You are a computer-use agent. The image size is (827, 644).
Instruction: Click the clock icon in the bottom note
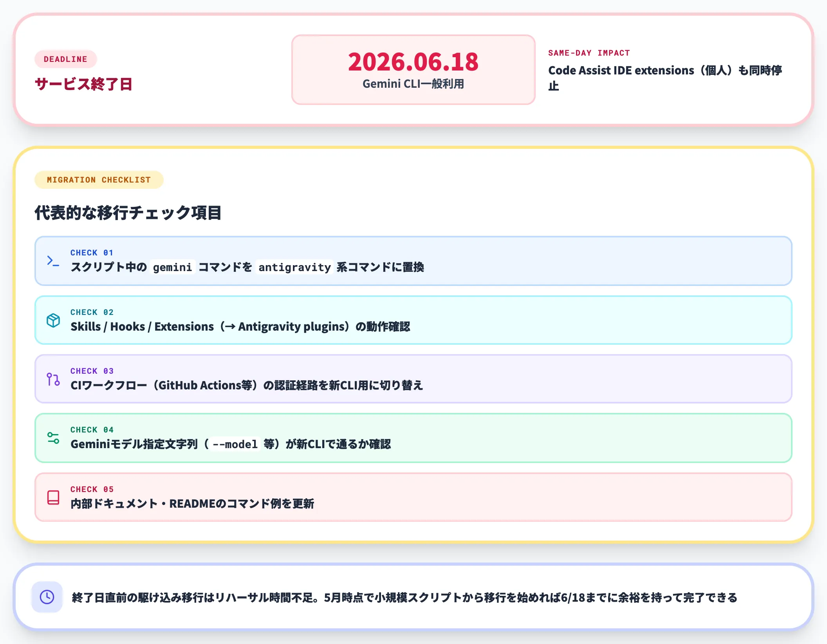pos(47,597)
